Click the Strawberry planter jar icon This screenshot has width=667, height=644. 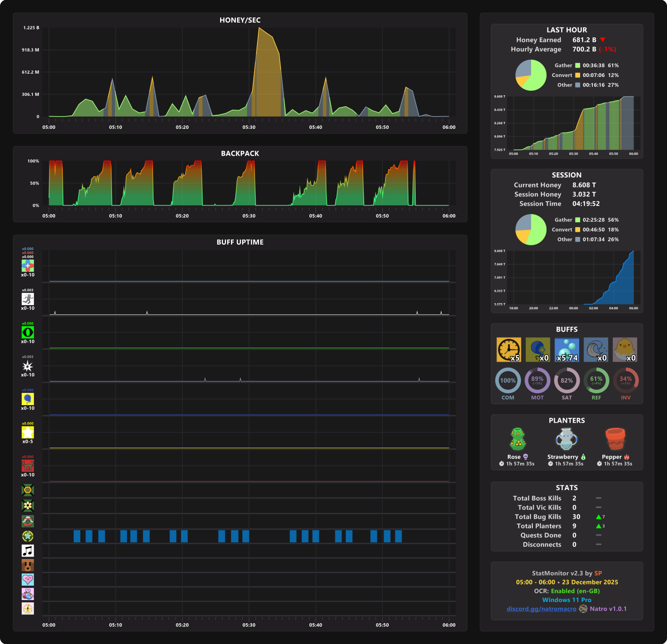pyautogui.click(x=566, y=439)
